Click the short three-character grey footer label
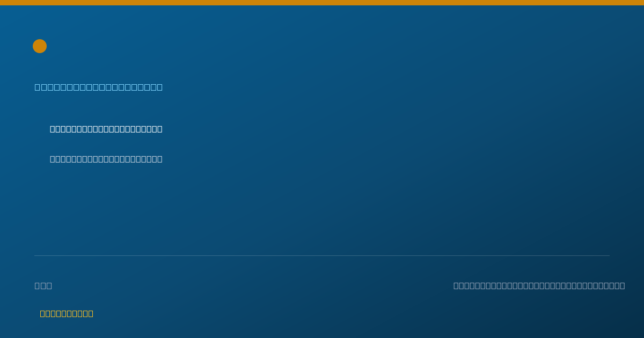Screen dimensions: 644x338 click(x=43, y=285)
